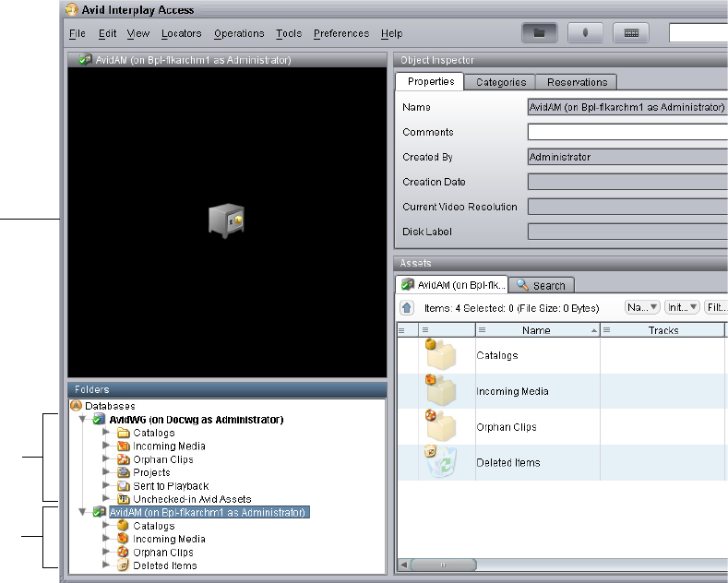
Task: Click the up-arrow navigate button in Assets
Action: pyautogui.click(x=407, y=308)
